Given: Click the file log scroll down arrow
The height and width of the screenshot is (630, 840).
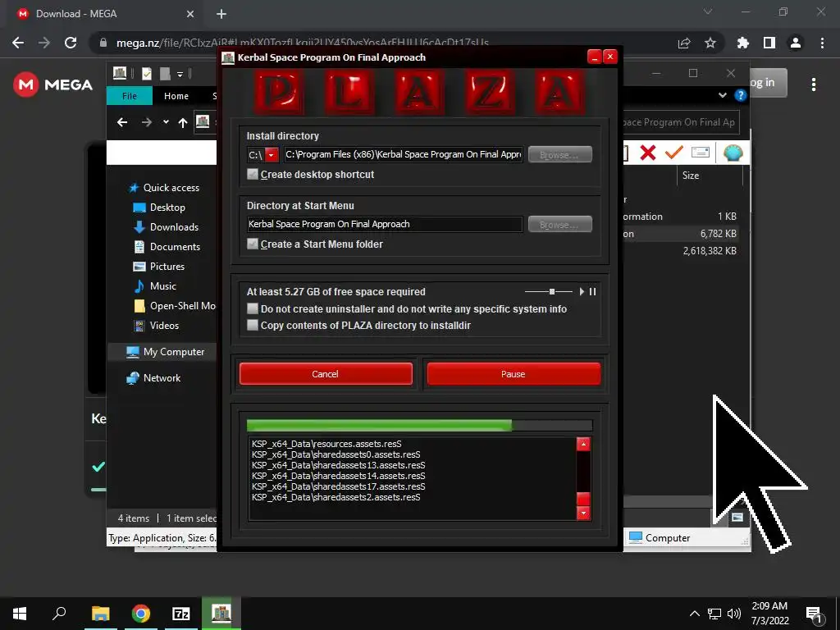Looking at the screenshot, I should click(x=583, y=514).
